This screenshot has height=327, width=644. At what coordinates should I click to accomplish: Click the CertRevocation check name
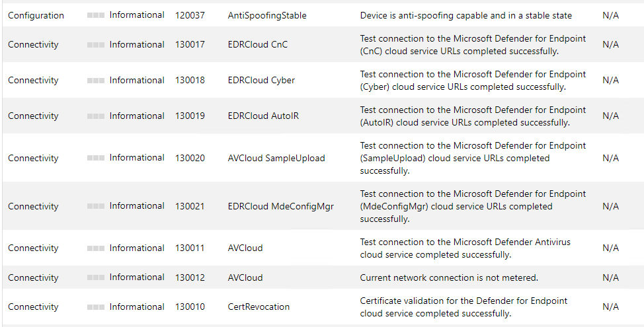[259, 307]
